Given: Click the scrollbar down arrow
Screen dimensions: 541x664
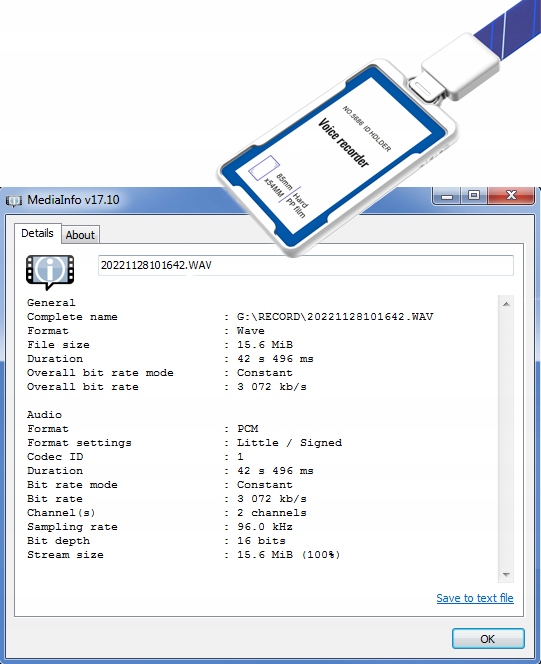Looking at the screenshot, I should (506, 575).
